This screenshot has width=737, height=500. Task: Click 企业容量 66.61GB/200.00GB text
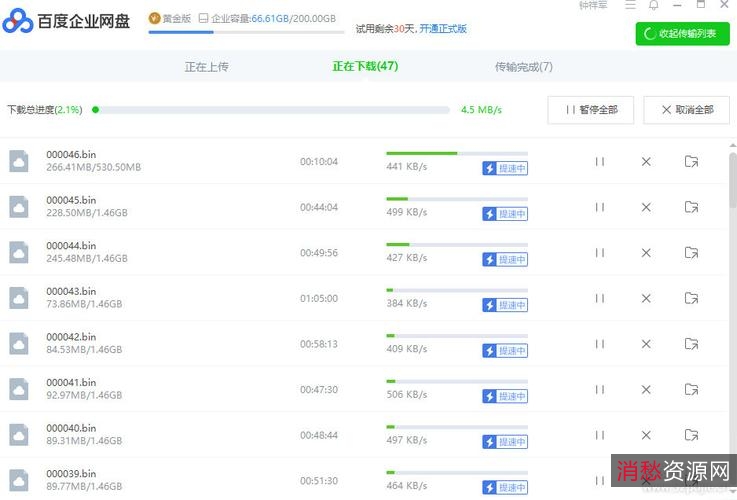273,18
